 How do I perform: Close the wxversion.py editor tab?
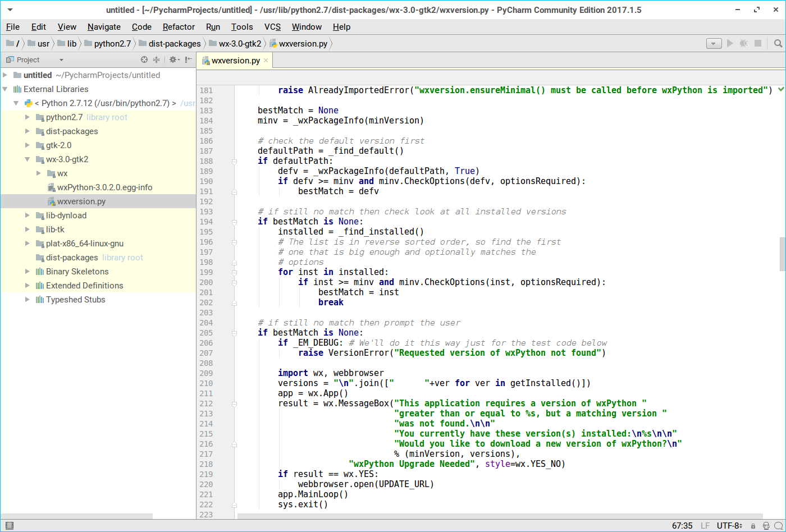tap(266, 61)
